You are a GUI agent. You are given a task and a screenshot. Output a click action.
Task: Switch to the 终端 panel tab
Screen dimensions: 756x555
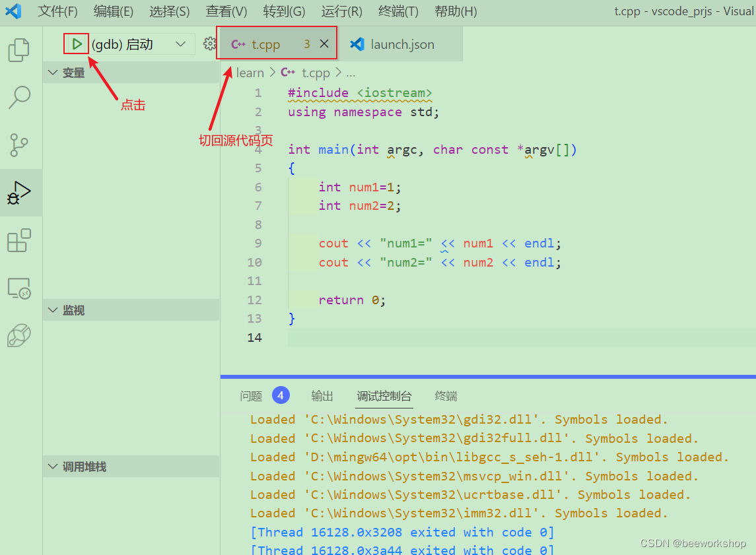pos(446,396)
